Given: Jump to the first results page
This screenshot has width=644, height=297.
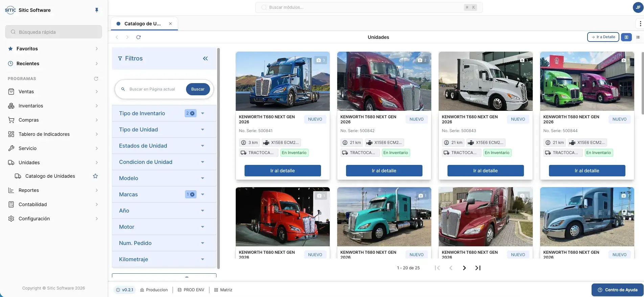Looking at the screenshot, I should click(437, 268).
